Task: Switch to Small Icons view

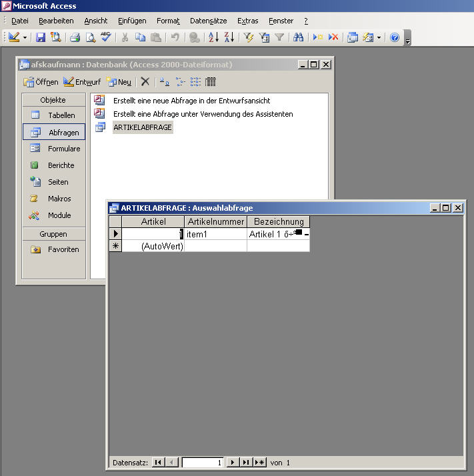Action: click(180, 81)
